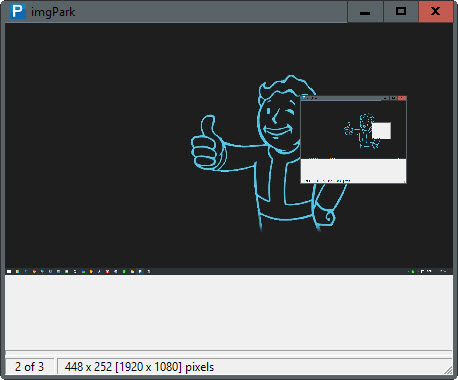458x380 pixels.
Task: Click the "2 of 3" image counter
Action: (x=29, y=367)
